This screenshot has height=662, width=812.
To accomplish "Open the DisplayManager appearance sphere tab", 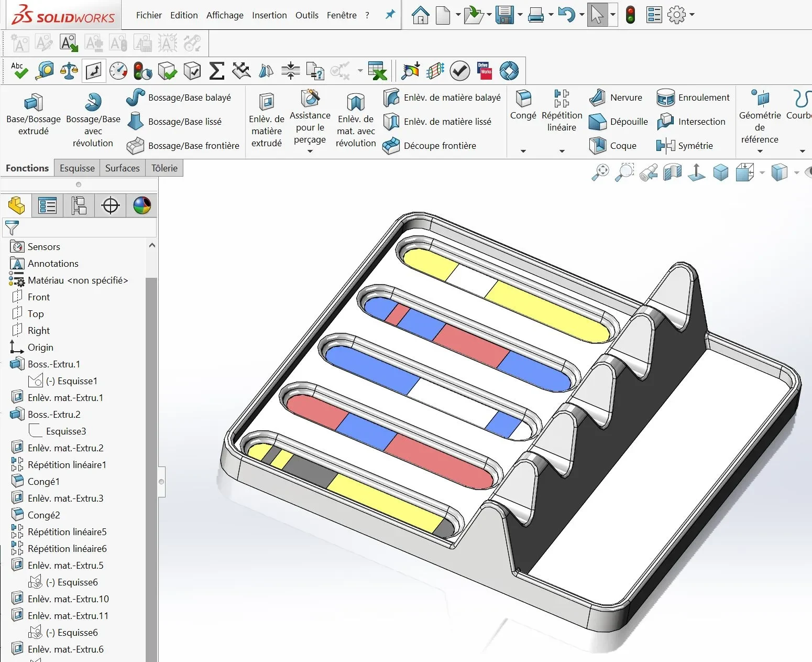I will point(142,205).
